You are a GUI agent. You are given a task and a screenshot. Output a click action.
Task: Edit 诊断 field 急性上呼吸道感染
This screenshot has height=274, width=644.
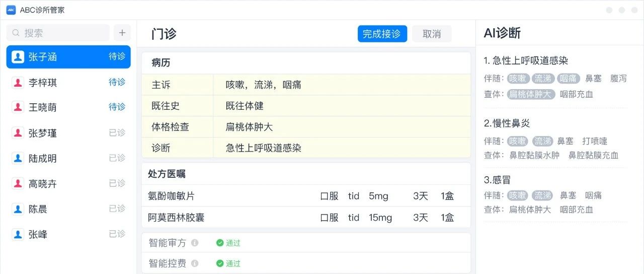[x=342, y=148]
